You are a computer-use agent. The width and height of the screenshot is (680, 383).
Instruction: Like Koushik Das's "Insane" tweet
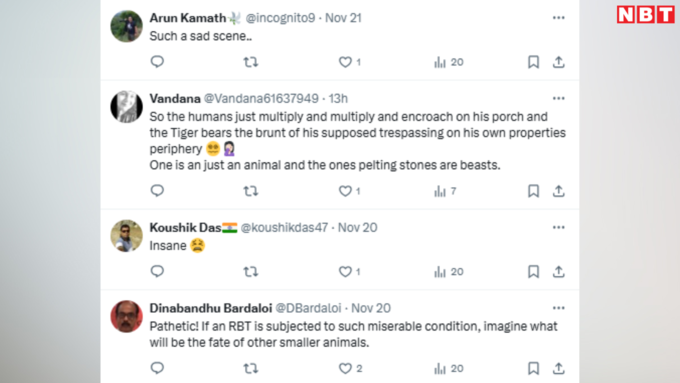[345, 272]
